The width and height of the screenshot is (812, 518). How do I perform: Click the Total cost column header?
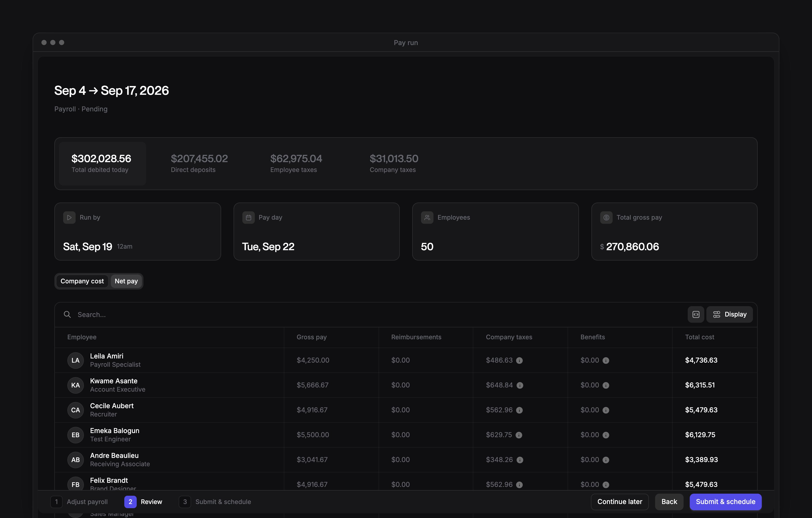click(699, 337)
